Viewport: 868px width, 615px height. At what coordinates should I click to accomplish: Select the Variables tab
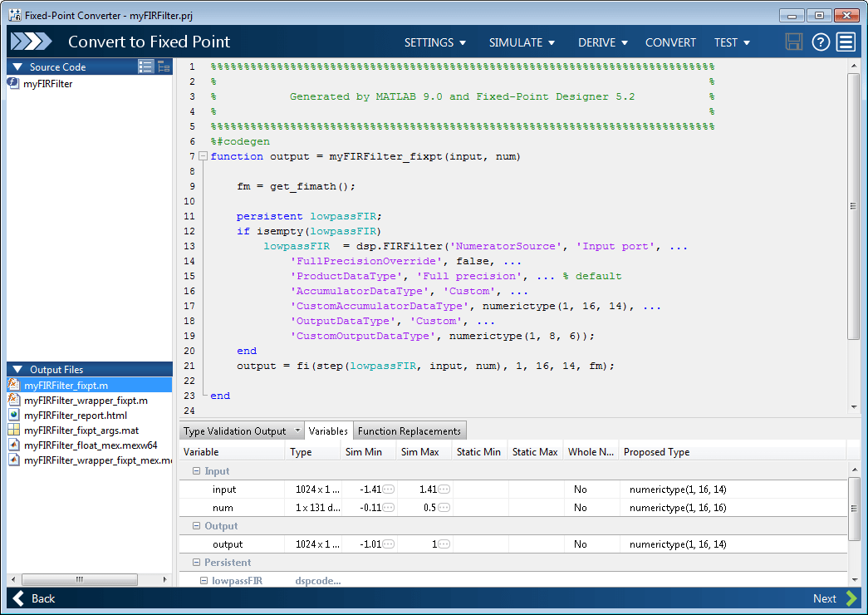(328, 431)
